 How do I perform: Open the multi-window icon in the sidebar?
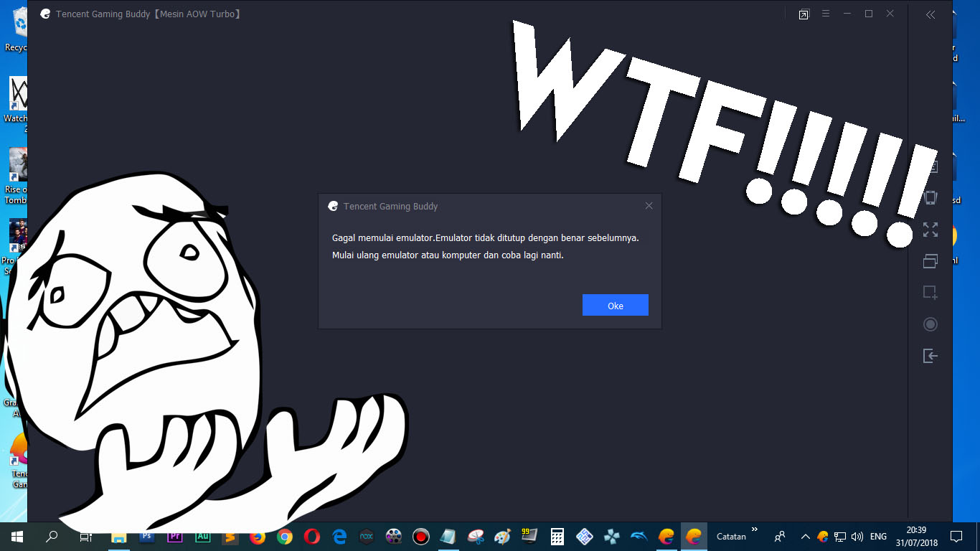click(930, 261)
